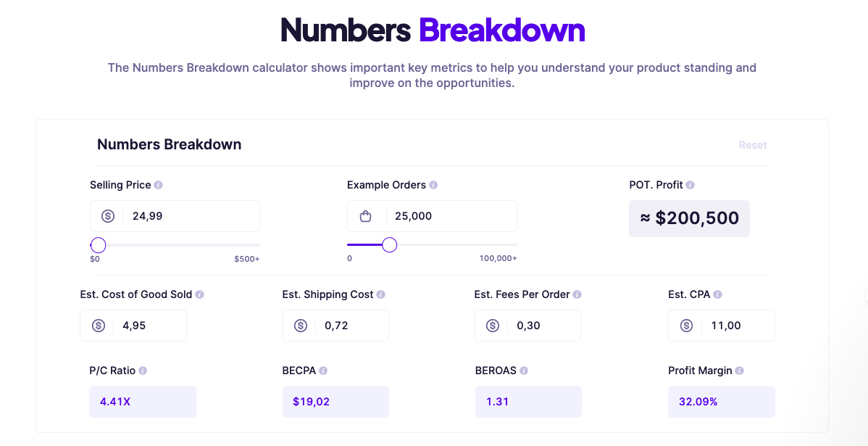
Task: Click the P/C Ratio info icon
Action: point(143,371)
